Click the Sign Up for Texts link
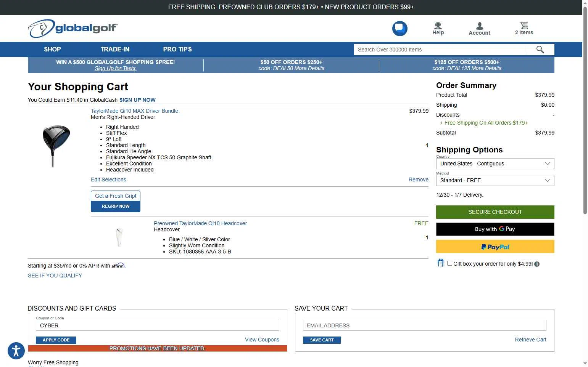This screenshot has height=367, width=588. 116,68
